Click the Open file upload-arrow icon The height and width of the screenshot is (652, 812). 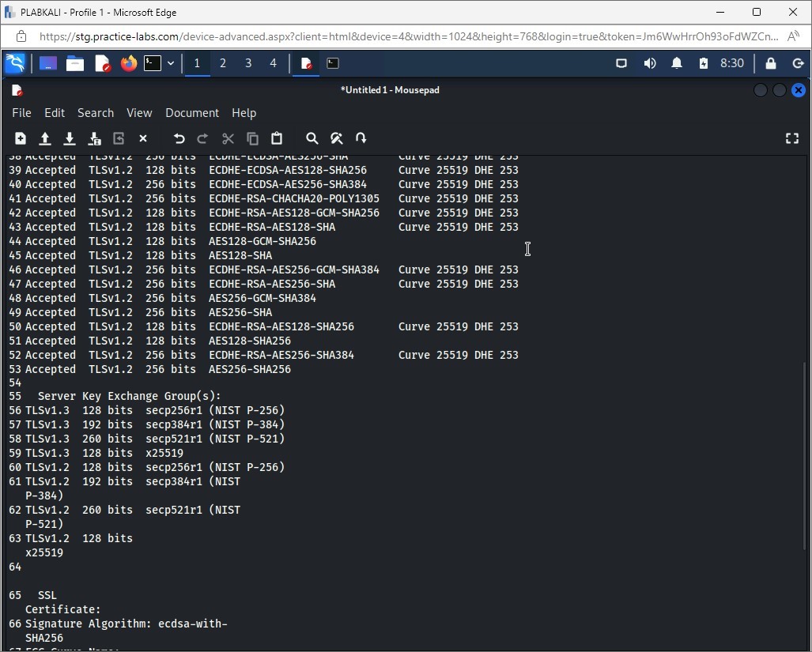pos(45,138)
